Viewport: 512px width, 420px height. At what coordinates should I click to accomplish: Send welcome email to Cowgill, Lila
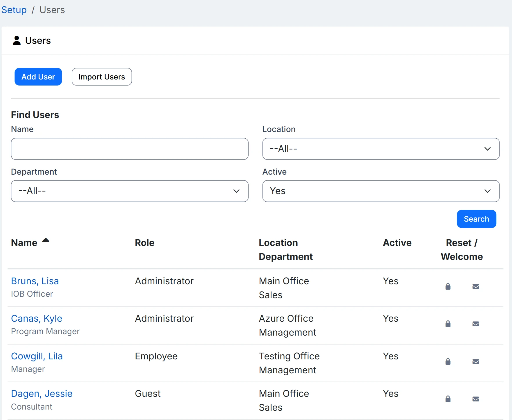pyautogui.click(x=476, y=362)
